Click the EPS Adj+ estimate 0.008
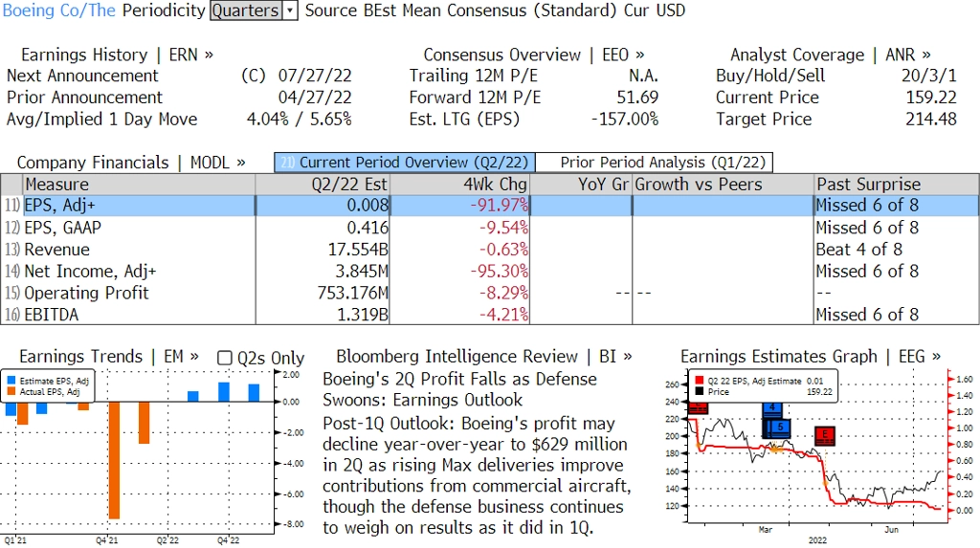980x548 pixels. (x=367, y=206)
